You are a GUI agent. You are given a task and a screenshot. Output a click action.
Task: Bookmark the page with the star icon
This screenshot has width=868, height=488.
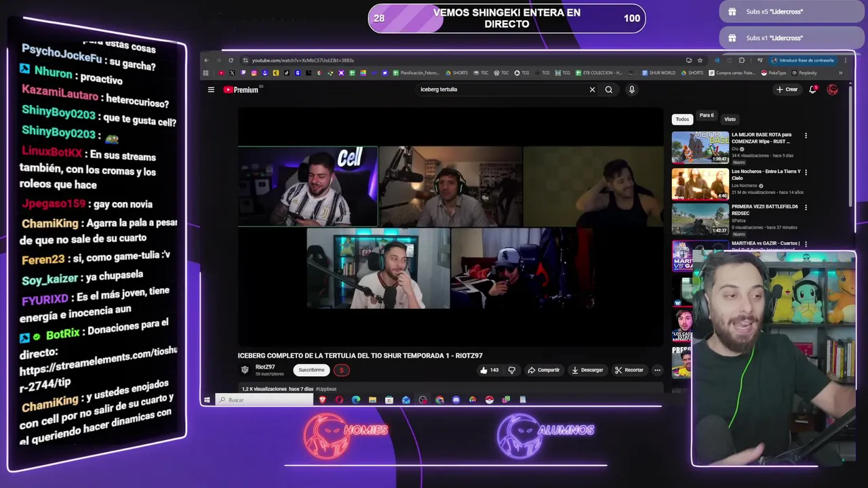[700, 60]
